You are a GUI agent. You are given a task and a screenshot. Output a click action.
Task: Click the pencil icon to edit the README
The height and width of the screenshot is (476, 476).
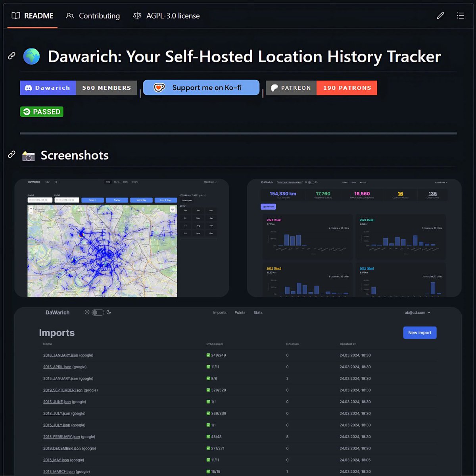[440, 15]
